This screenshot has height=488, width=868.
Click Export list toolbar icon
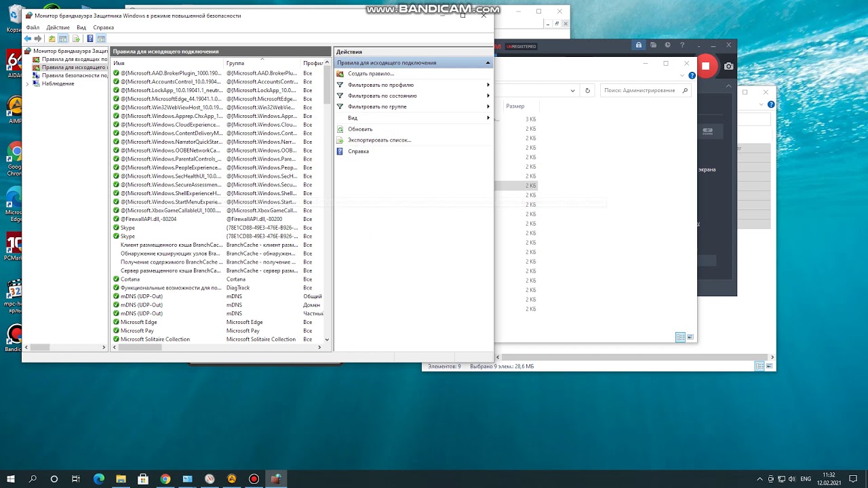[x=76, y=39]
